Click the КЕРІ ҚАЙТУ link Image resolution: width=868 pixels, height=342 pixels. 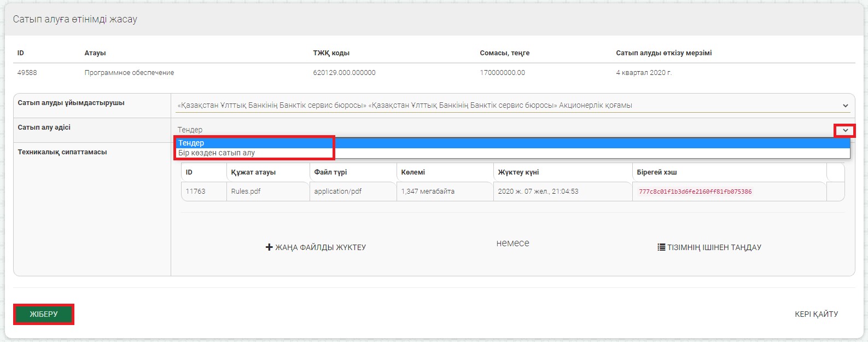pos(816,314)
